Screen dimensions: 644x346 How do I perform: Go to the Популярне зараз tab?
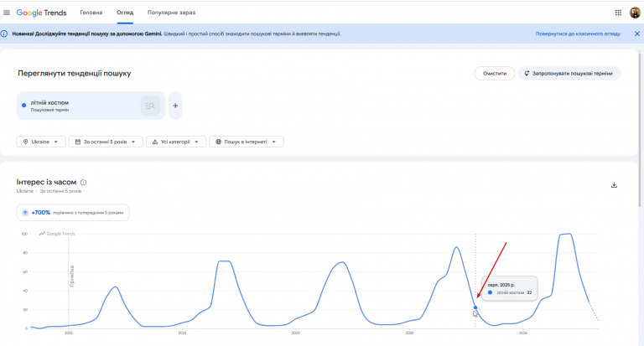[x=171, y=13]
